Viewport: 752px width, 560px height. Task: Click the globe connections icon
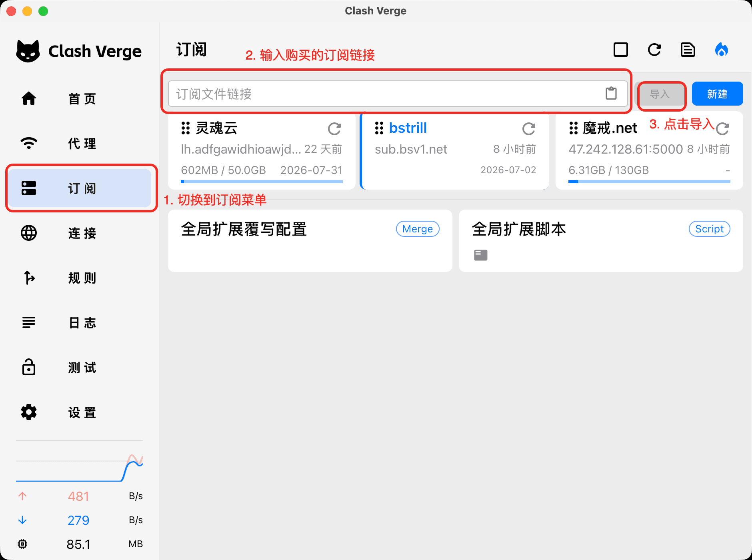[29, 233]
